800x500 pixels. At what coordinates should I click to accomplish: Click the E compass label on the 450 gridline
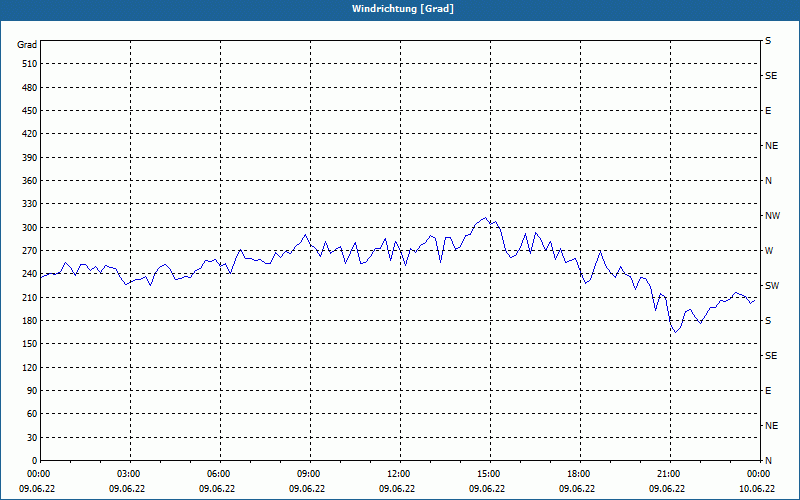(x=768, y=111)
